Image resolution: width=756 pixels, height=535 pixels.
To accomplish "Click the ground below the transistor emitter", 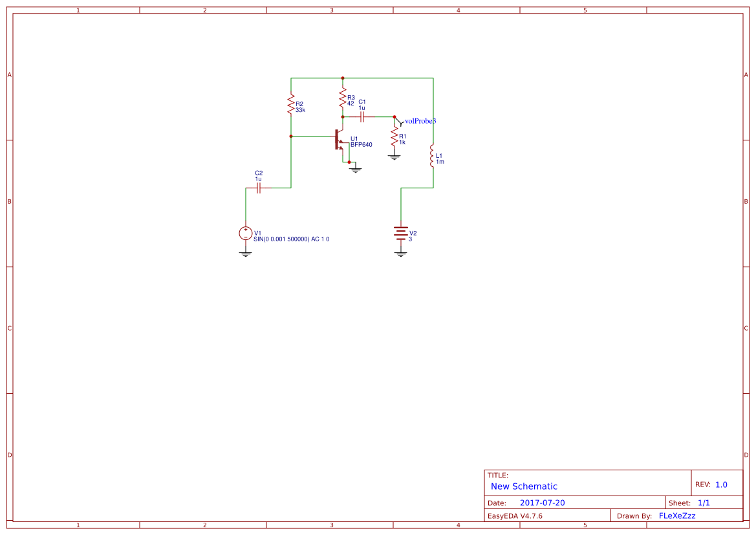I will tap(354, 169).
